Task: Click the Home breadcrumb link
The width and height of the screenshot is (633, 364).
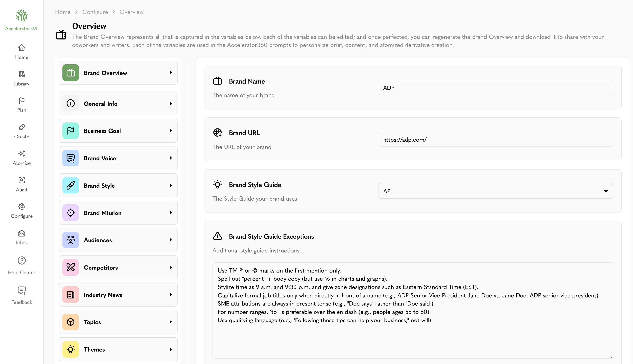Action: (x=63, y=12)
